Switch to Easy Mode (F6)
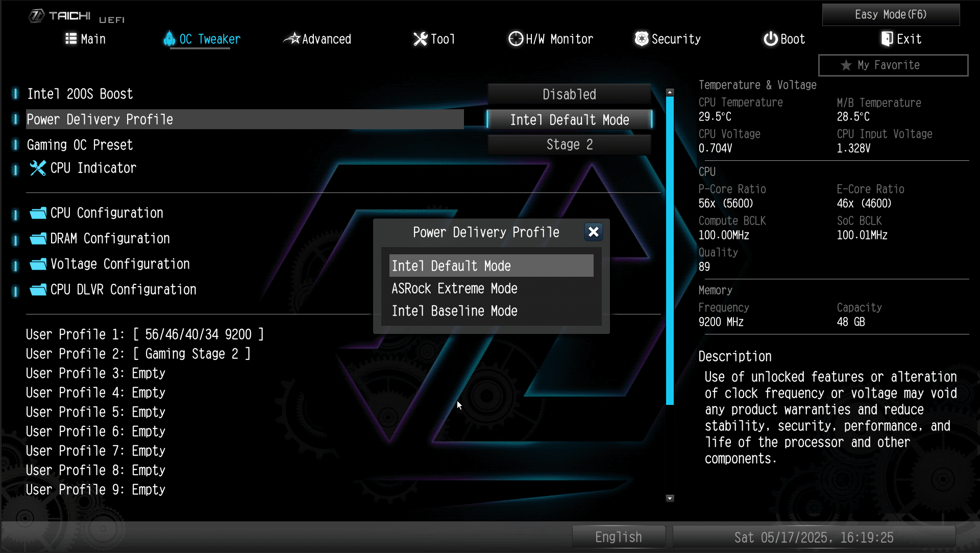This screenshot has height=553, width=980. (x=891, y=14)
